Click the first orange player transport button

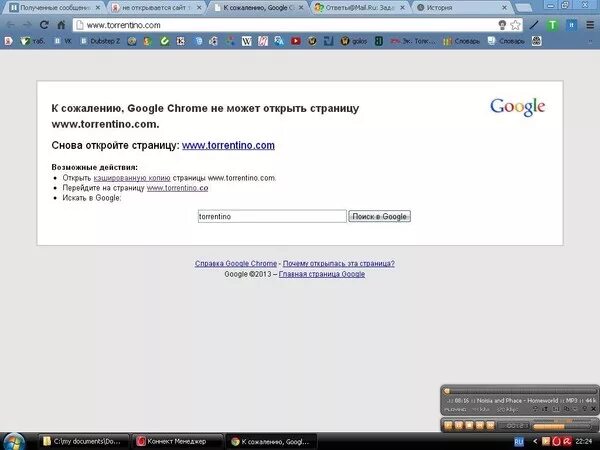coord(448,426)
